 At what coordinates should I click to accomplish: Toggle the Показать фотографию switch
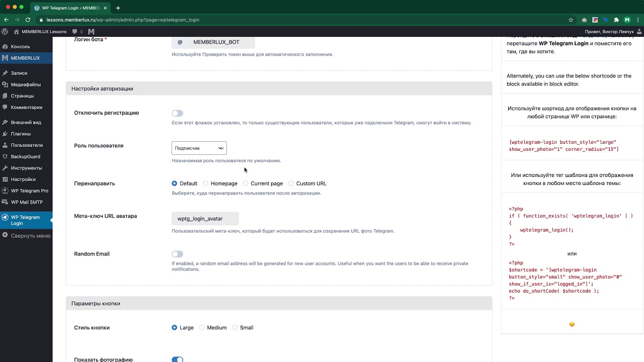tap(177, 359)
